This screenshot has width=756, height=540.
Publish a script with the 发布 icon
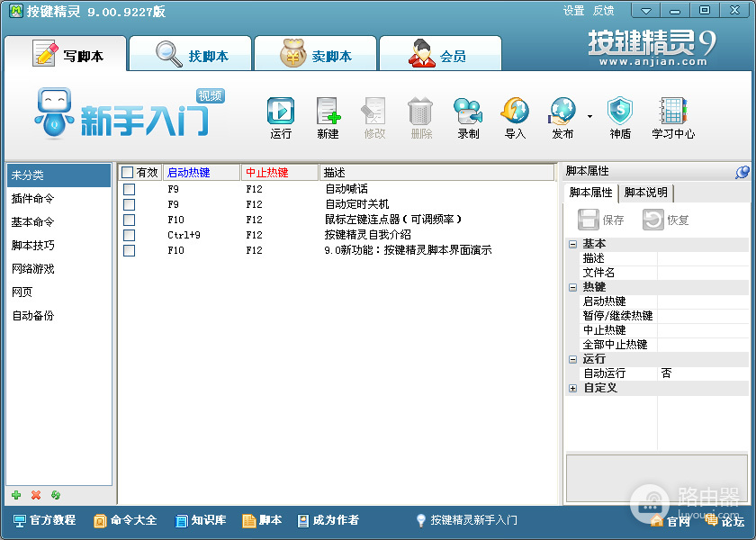pos(562,118)
